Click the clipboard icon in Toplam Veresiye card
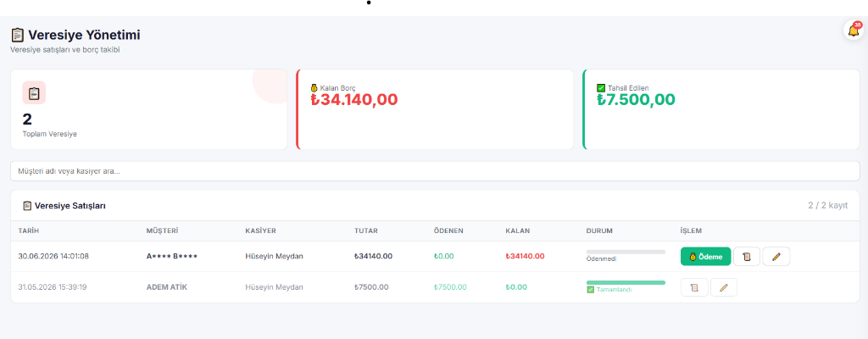This screenshot has height=339, width=868. 34,93
